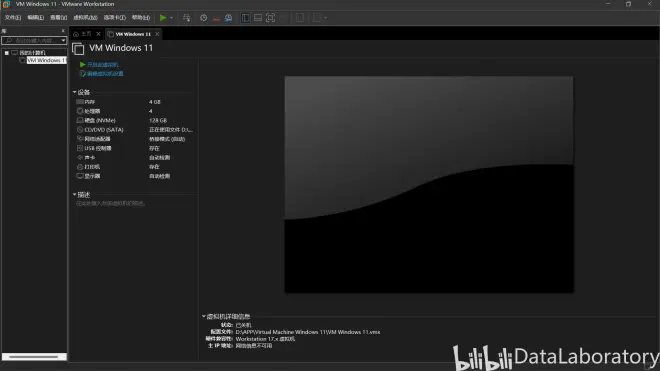Click the VMware Workstation title bar icon
Image resolution: width=660 pixels, height=371 pixels.
point(6,4)
